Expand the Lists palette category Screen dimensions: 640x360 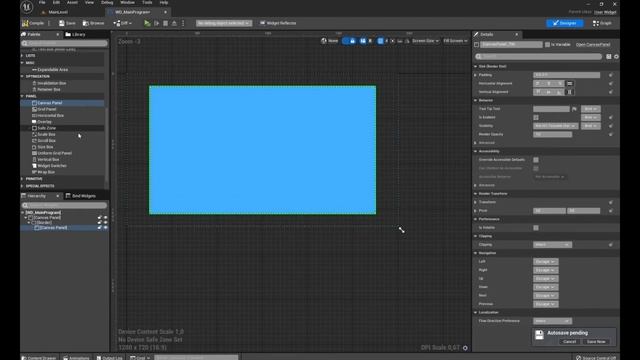tap(23, 56)
